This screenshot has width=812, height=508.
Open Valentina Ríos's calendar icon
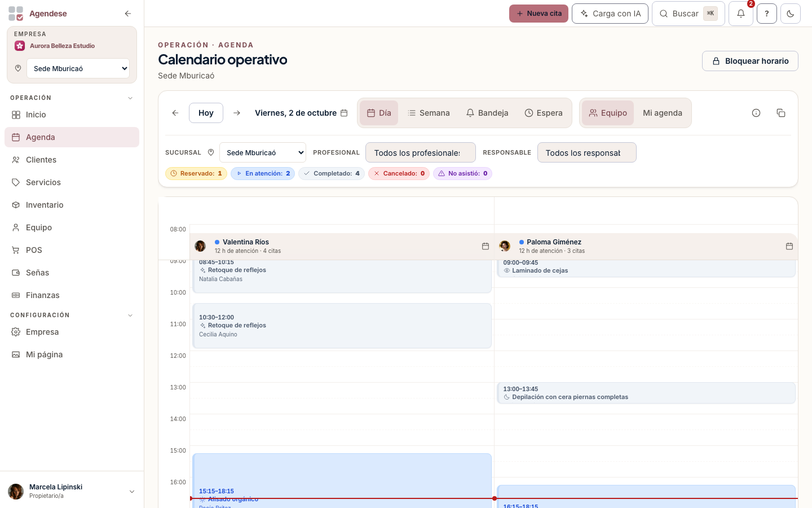tap(486, 246)
